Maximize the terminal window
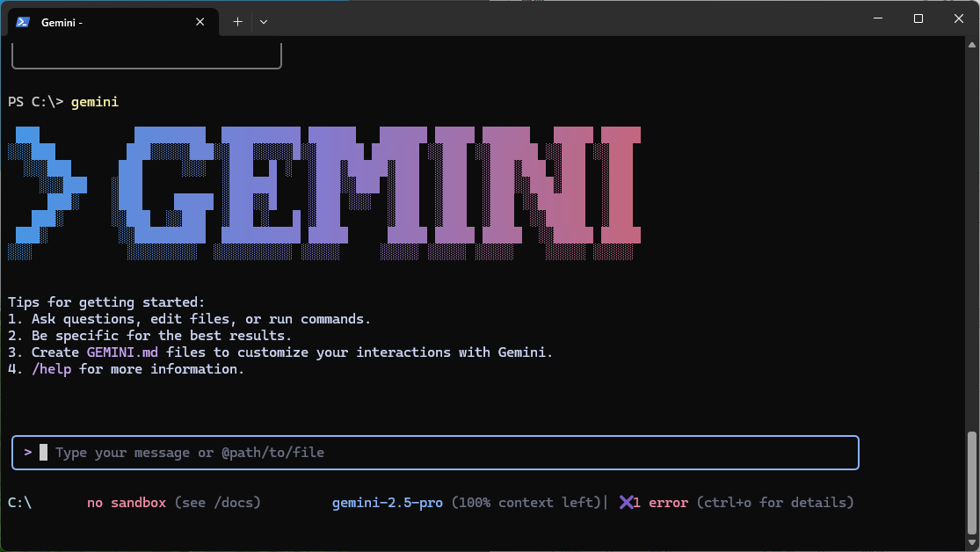The image size is (980, 552). click(x=918, y=18)
